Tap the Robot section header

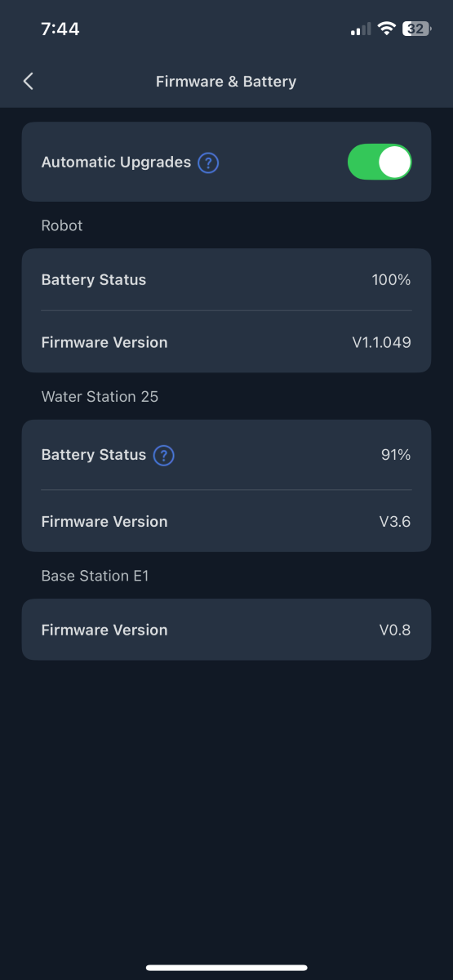(62, 225)
